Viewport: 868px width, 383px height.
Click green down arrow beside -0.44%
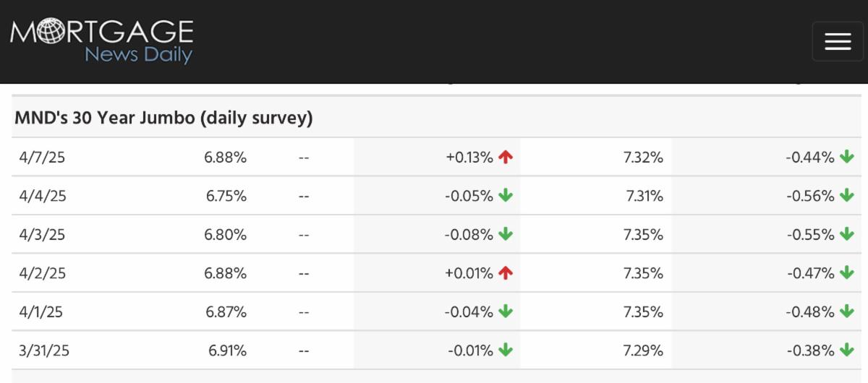pyautogui.click(x=847, y=157)
